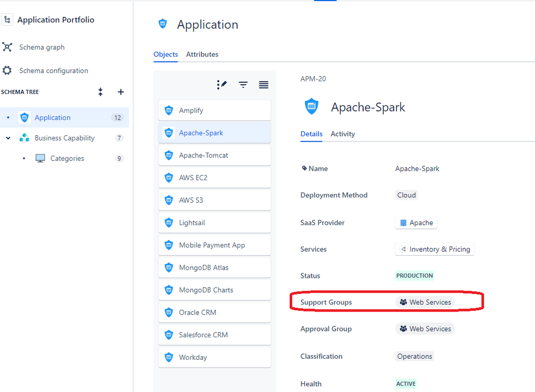Select the Apache-Spark object in list

(214, 132)
